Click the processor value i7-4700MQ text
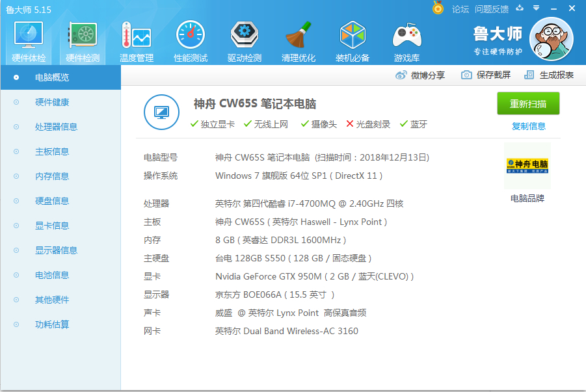 point(309,203)
